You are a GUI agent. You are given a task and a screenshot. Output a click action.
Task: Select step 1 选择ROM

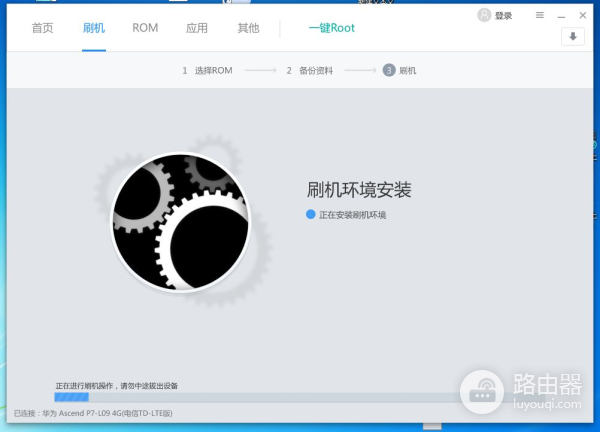click(207, 70)
